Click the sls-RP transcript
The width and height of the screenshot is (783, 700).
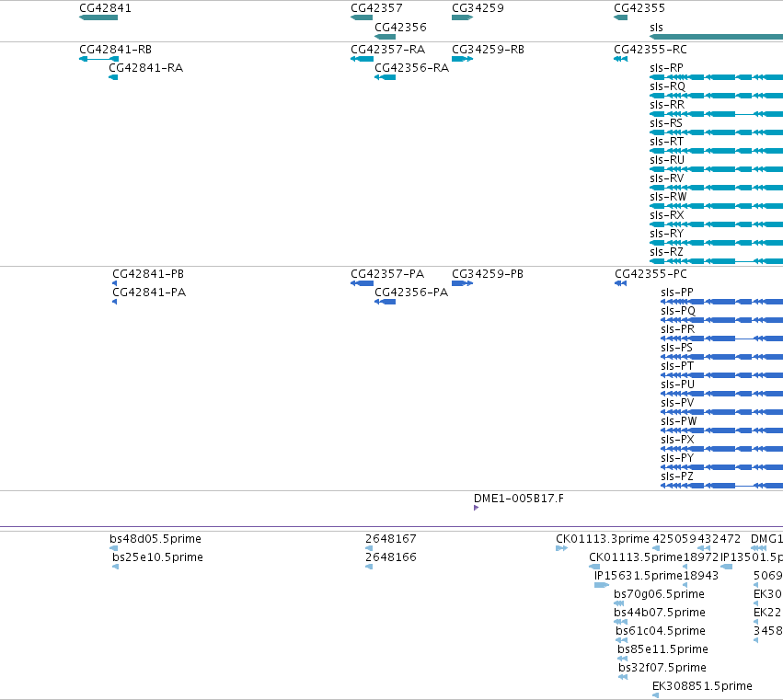(x=716, y=77)
